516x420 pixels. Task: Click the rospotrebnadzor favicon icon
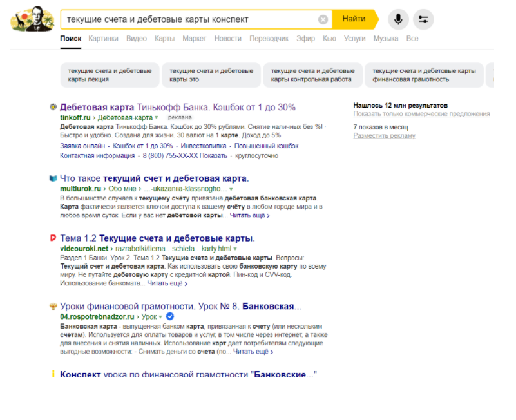[x=53, y=306]
